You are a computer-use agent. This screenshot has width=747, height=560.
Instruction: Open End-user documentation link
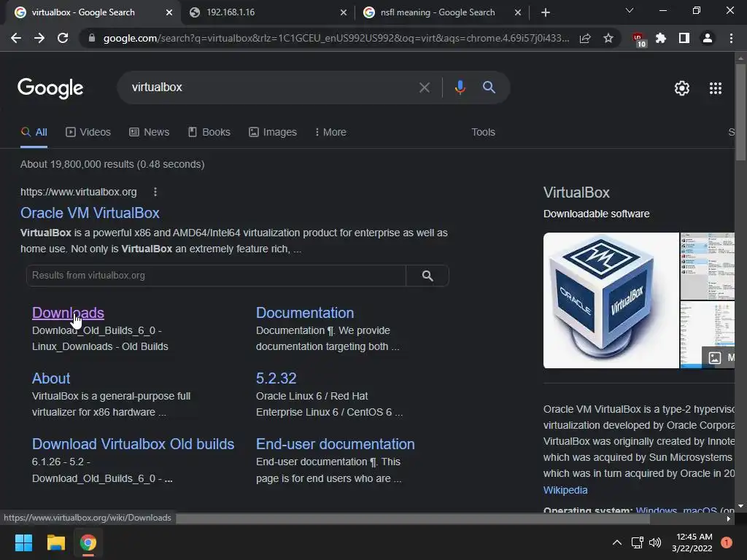point(336,444)
